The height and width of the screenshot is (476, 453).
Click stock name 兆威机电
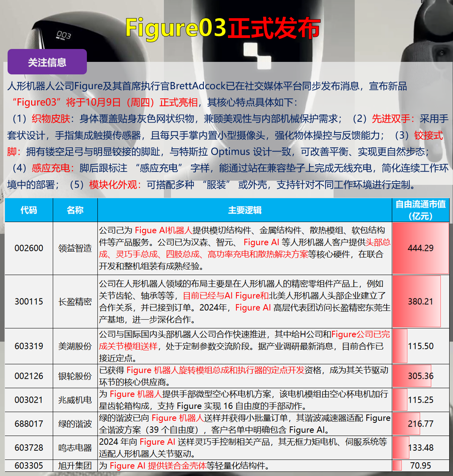pos(75,400)
